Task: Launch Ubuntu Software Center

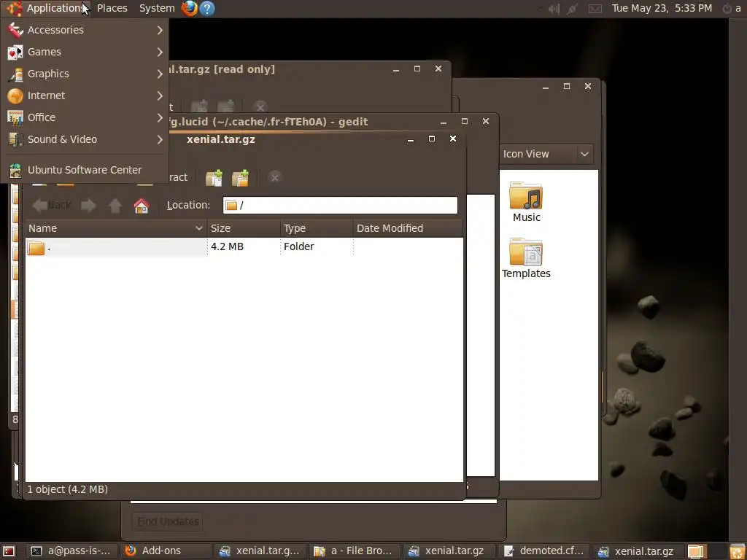Action: tap(85, 170)
